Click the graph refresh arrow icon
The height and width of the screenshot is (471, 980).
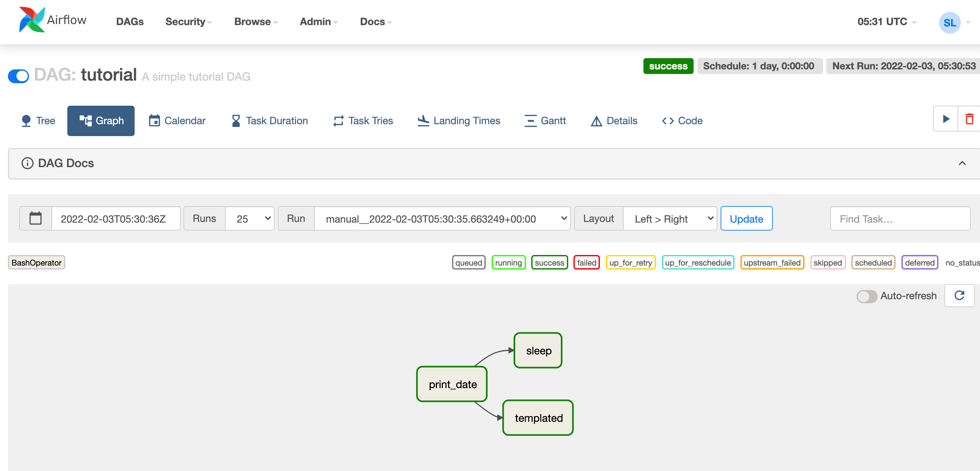point(959,296)
